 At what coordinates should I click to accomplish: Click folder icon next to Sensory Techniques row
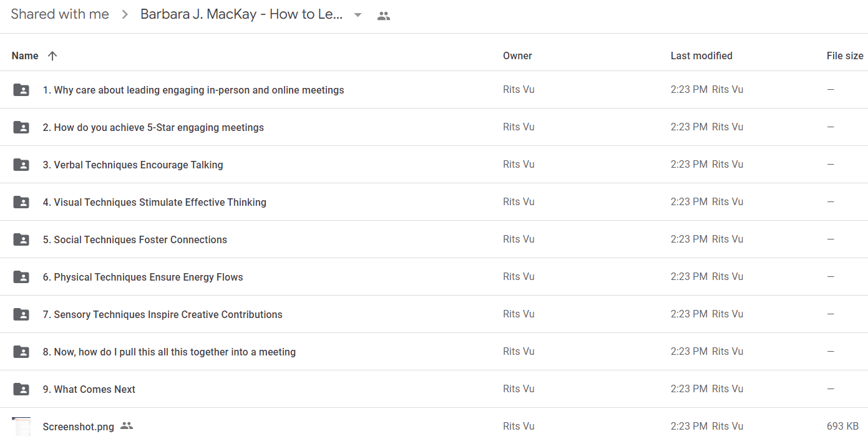click(x=21, y=314)
